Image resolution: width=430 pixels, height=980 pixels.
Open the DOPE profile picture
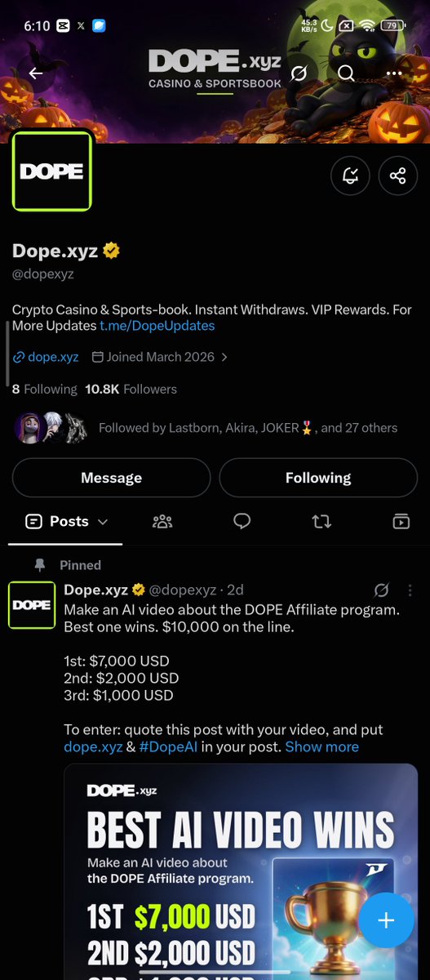click(x=51, y=171)
